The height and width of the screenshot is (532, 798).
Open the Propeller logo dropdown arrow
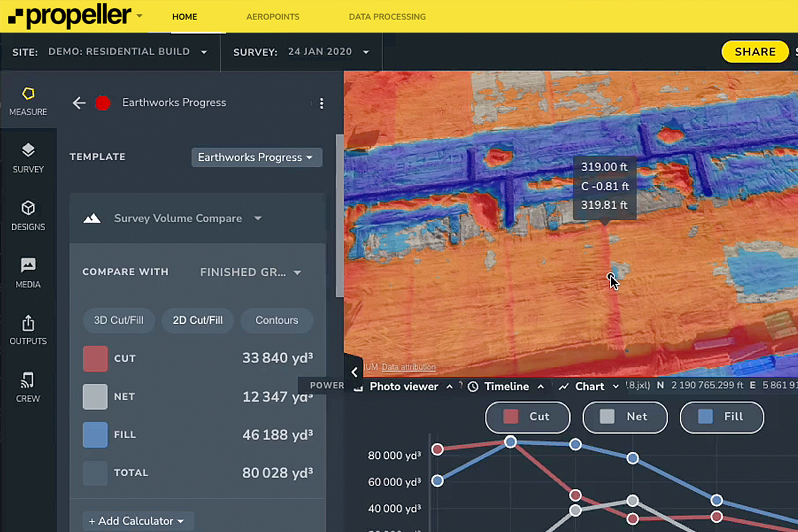click(x=139, y=15)
